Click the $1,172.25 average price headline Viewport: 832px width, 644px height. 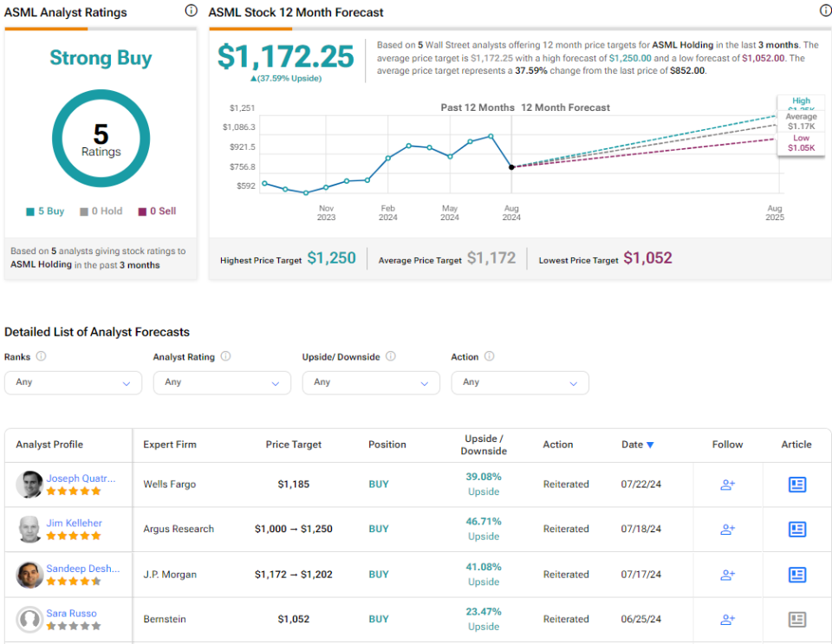[285, 56]
